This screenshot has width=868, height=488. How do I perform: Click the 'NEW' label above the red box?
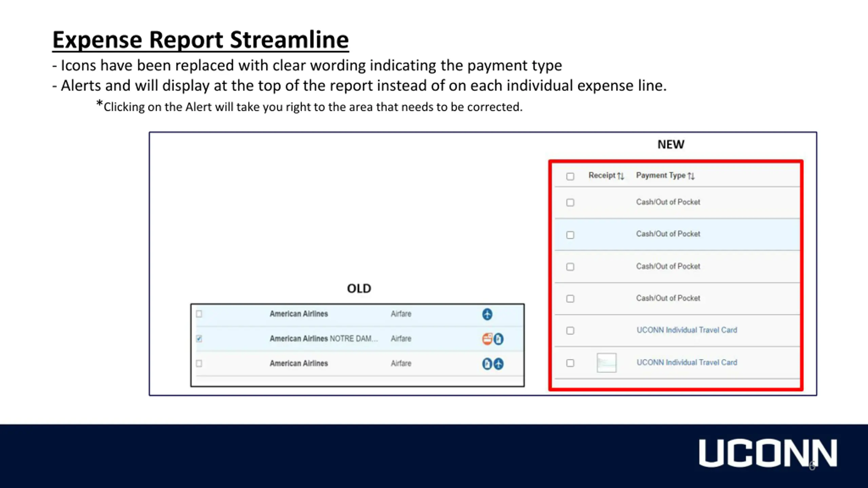tap(671, 144)
